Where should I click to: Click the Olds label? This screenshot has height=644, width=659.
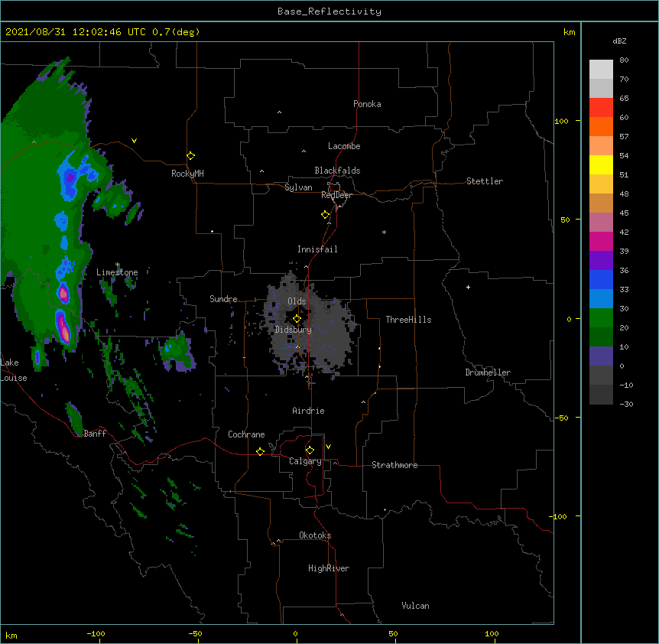click(297, 301)
